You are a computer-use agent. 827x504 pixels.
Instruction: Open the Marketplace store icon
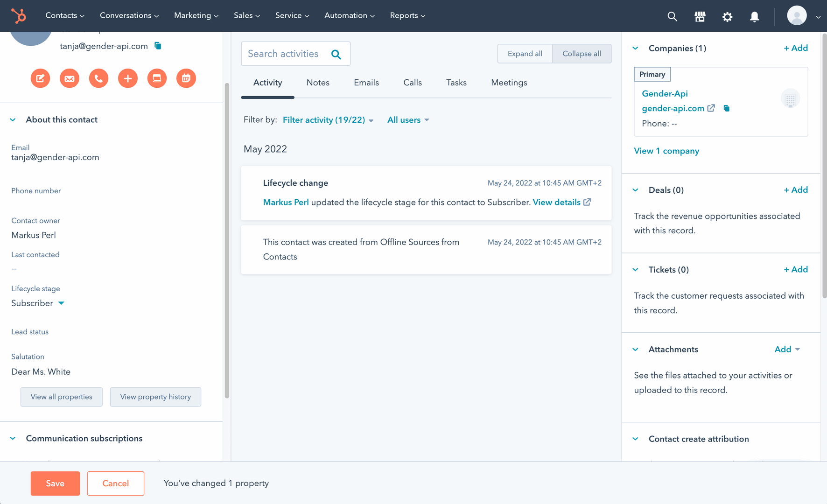tap(700, 16)
